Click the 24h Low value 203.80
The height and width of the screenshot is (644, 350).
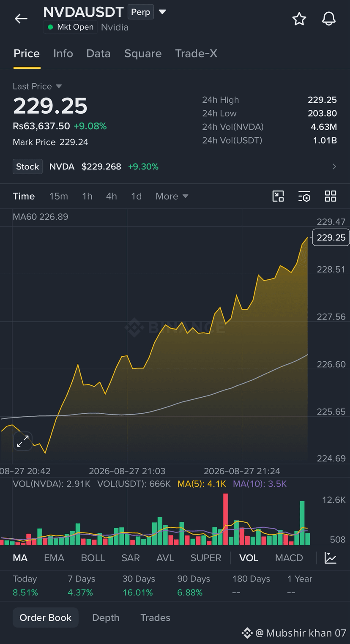coord(322,113)
